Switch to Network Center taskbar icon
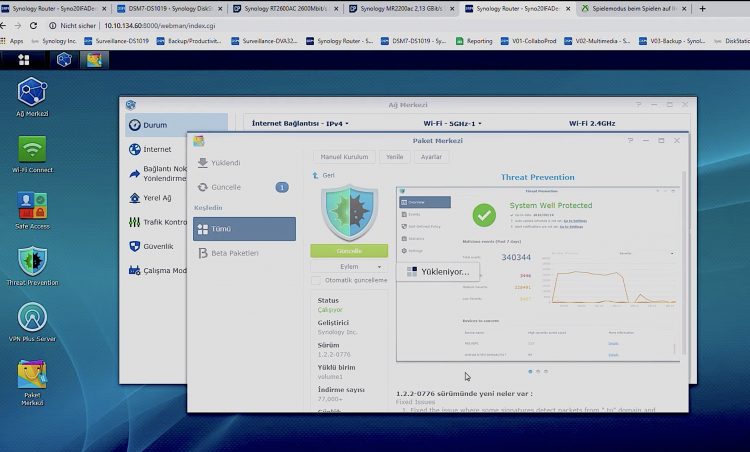 [x=64, y=60]
